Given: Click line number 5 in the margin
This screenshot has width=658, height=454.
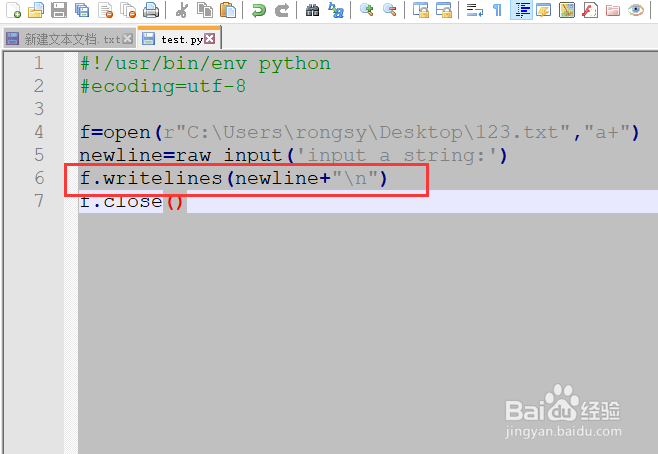Looking at the screenshot, I should pos(39,155).
